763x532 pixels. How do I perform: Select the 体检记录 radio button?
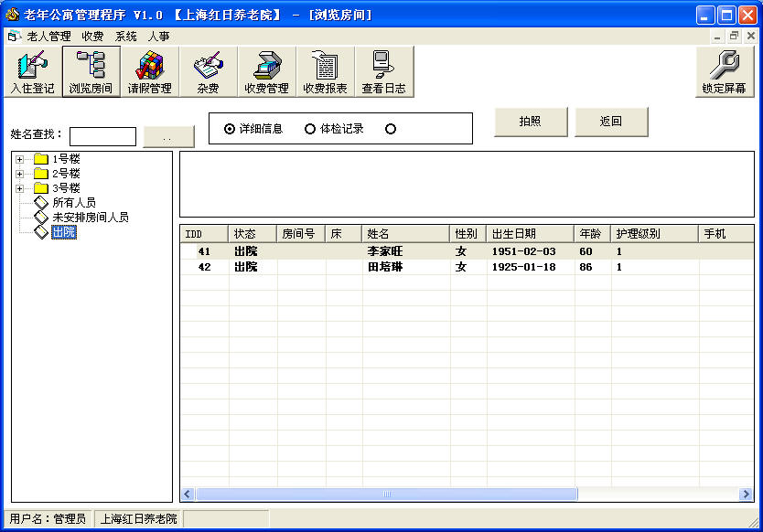(310, 129)
